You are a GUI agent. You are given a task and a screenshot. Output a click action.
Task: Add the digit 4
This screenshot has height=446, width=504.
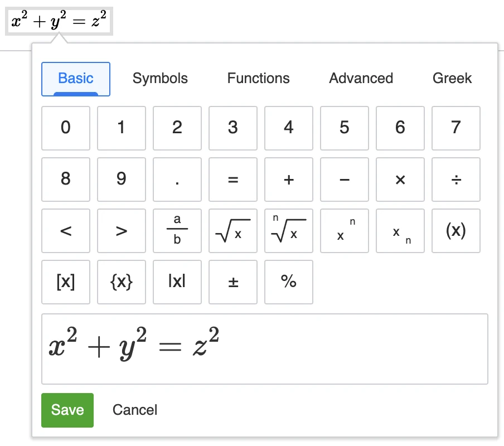[x=289, y=128]
